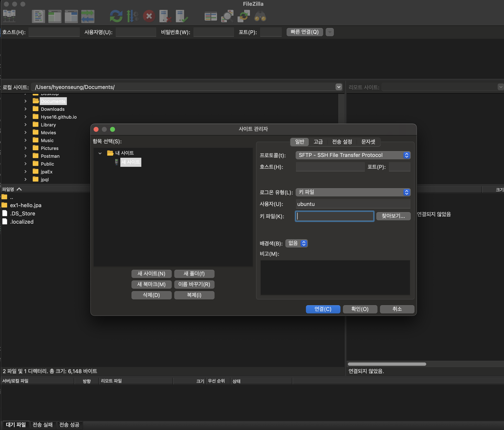Click the 빠른 연결(Q) button
Screen dimensions: 504x430
tap(304, 32)
